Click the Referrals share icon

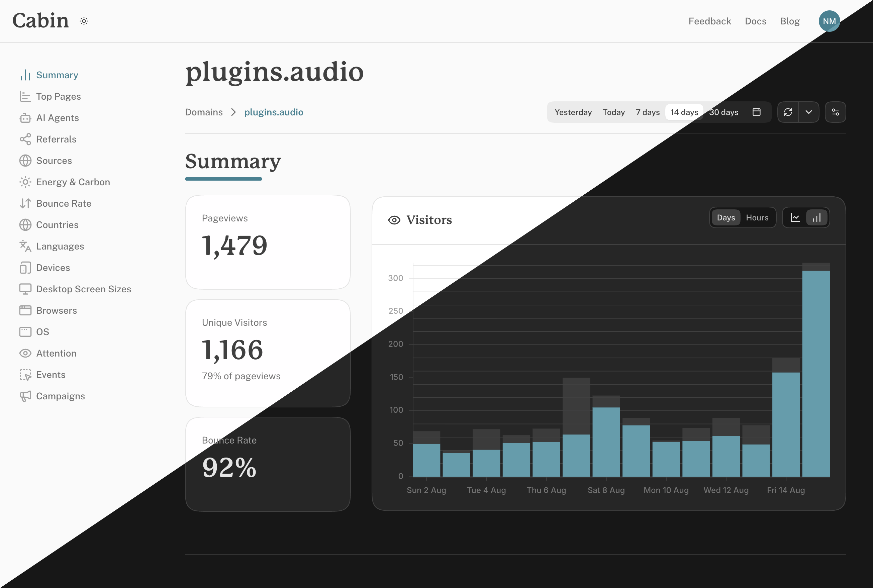pyautogui.click(x=25, y=139)
